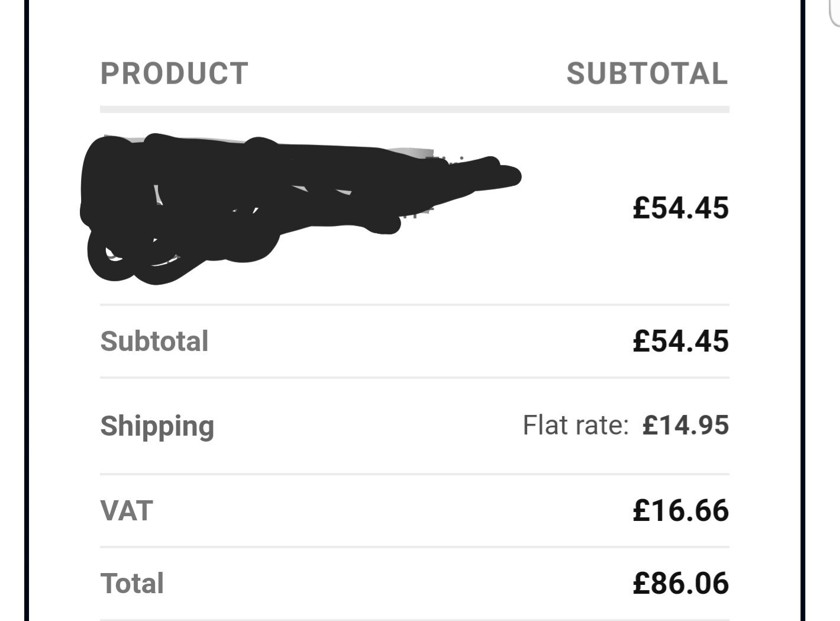Click the product line price £54.45

[680, 208]
